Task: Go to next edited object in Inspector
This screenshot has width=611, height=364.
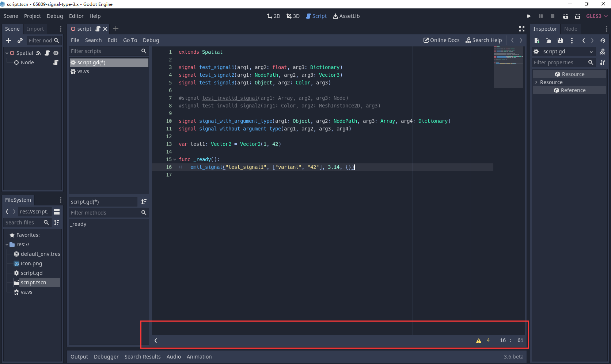Action: coord(592,41)
